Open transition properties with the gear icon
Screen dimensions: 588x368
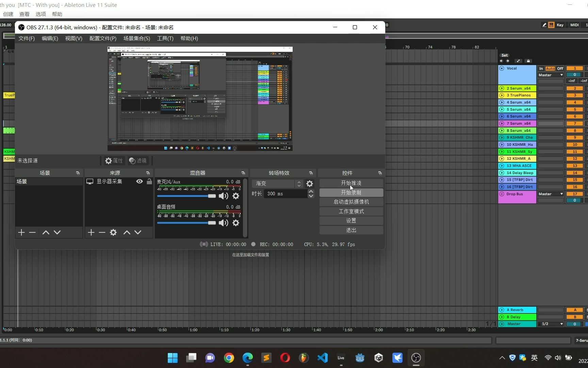tap(310, 184)
